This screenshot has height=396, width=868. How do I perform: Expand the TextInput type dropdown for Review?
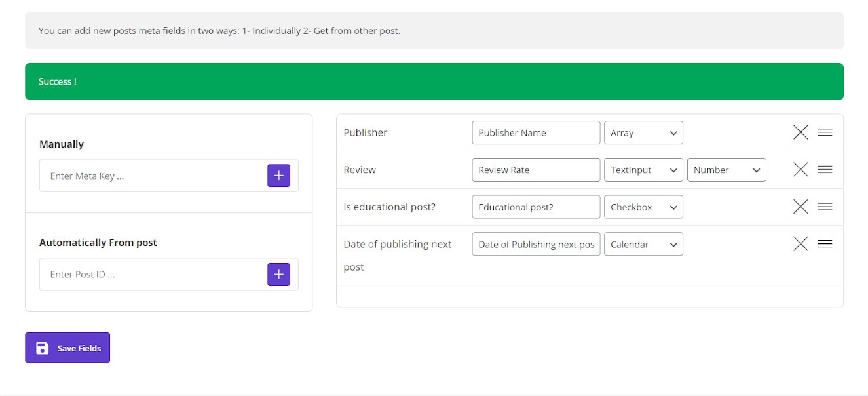[643, 170]
